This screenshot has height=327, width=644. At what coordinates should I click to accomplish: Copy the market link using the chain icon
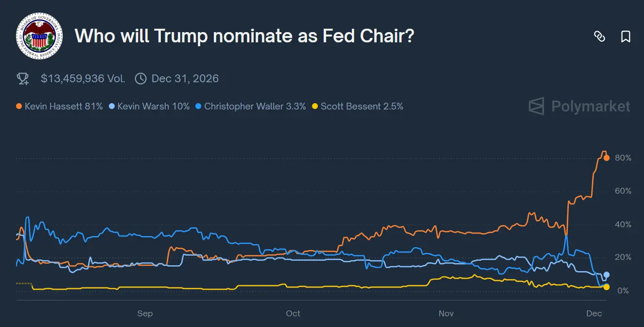point(600,36)
